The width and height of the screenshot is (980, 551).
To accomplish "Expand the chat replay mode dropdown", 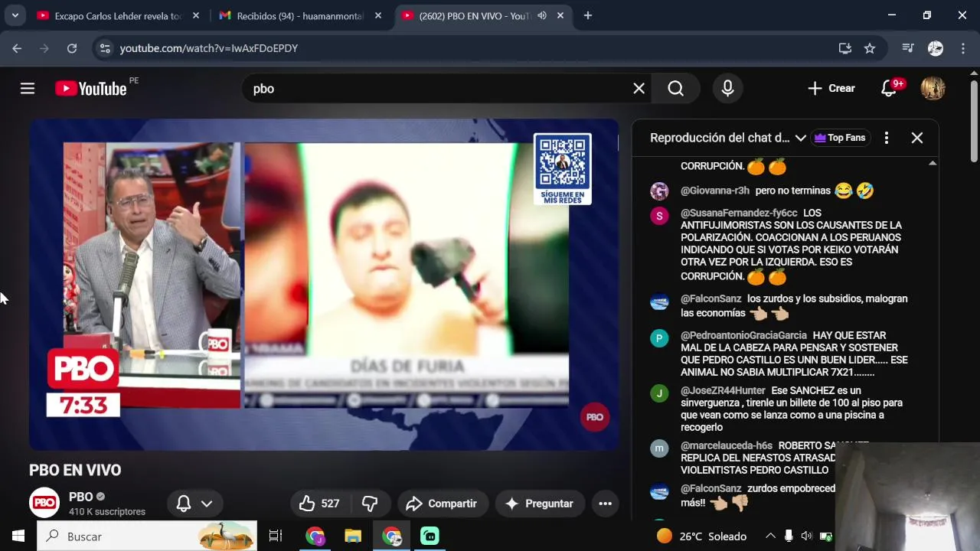I will 800,138.
